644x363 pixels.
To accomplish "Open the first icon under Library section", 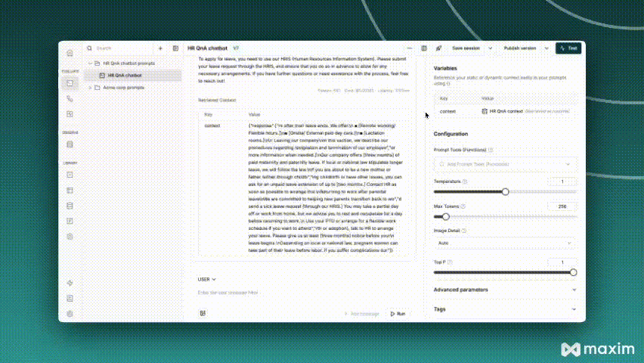I will coord(70,175).
